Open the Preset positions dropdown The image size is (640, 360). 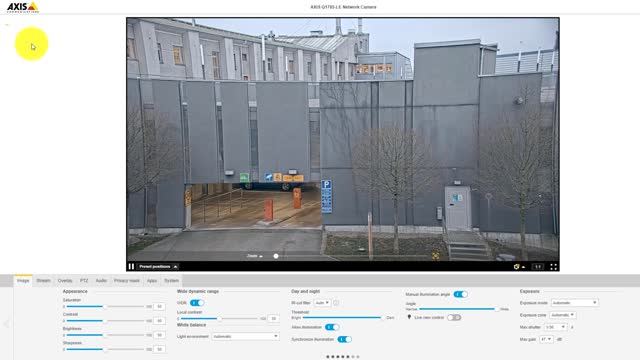tap(158, 267)
